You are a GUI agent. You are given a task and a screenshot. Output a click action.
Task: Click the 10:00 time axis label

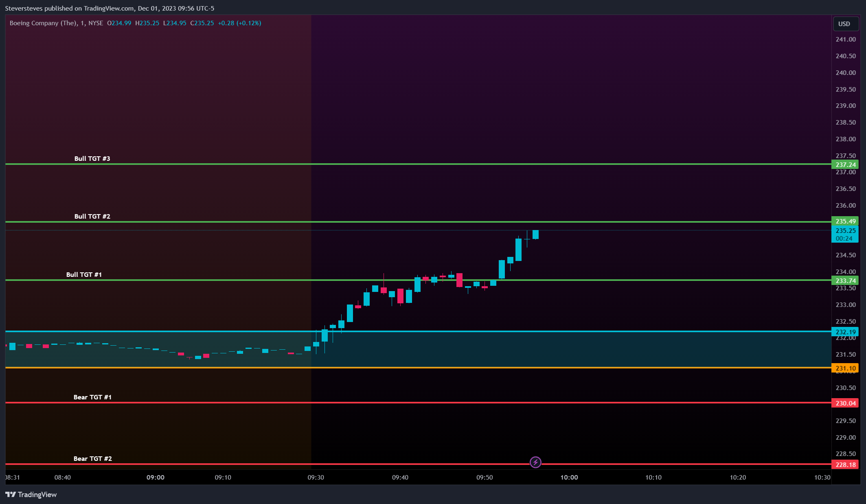(x=569, y=477)
